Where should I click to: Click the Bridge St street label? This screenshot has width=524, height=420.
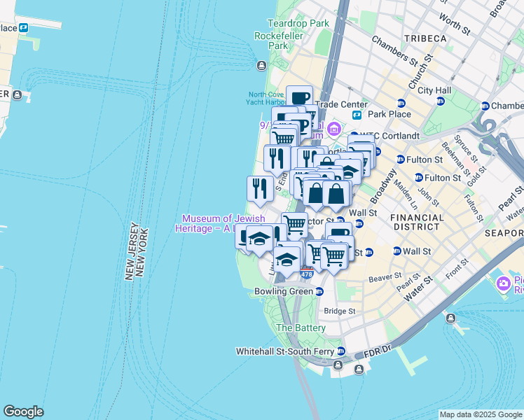(340, 311)
